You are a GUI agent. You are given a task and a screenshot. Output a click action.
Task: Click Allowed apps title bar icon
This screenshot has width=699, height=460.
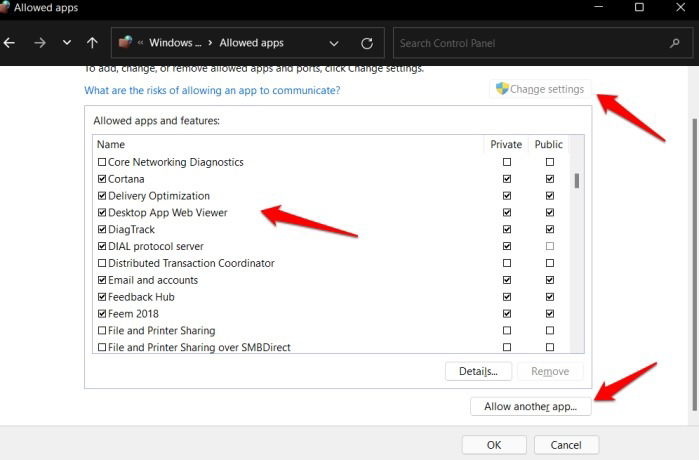coord(4,7)
